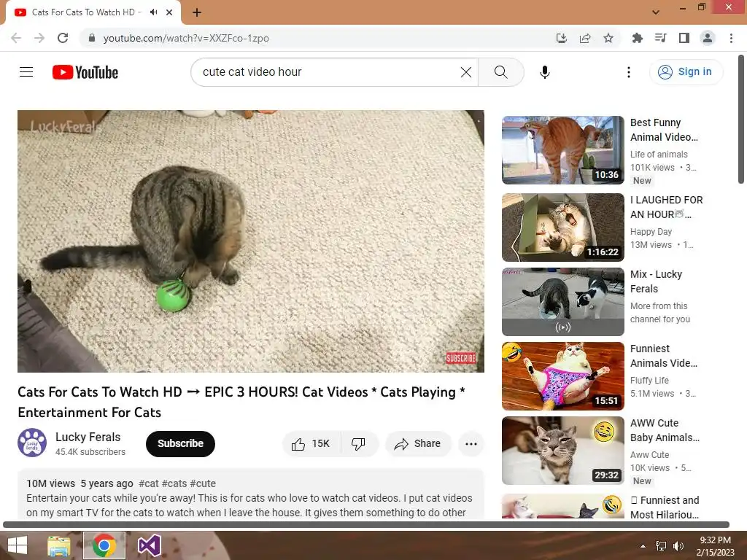
Task: Share the cat video
Action: click(x=418, y=444)
